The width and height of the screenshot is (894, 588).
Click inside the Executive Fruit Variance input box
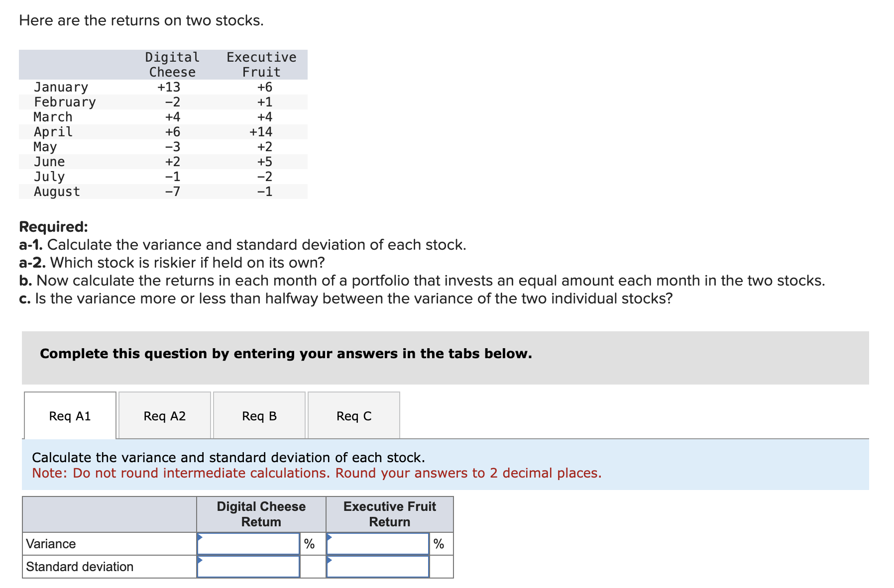377,544
